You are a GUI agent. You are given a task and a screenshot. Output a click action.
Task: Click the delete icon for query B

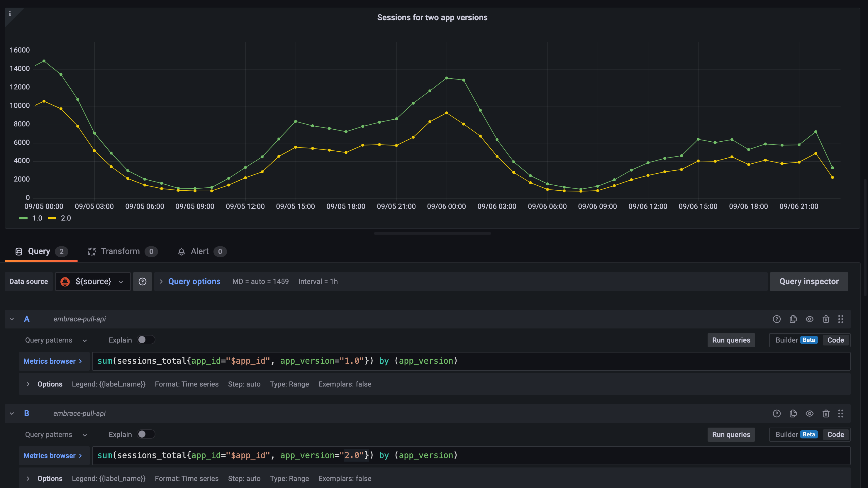pyautogui.click(x=826, y=414)
